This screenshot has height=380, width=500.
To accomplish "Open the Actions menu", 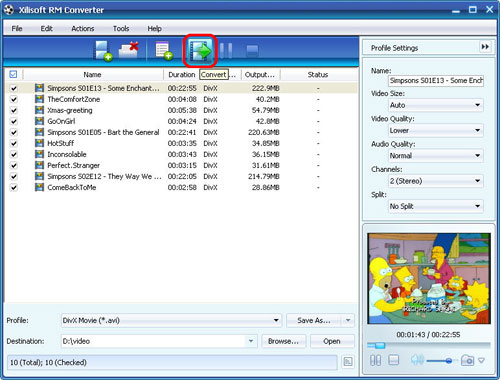I will point(82,28).
